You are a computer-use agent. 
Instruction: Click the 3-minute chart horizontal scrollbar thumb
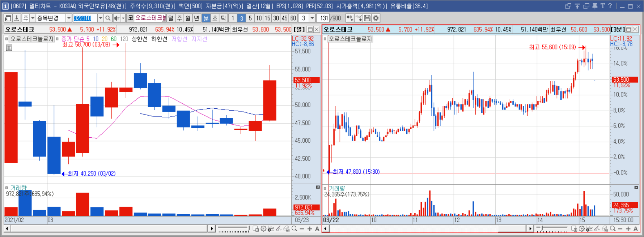tap(512, 229)
